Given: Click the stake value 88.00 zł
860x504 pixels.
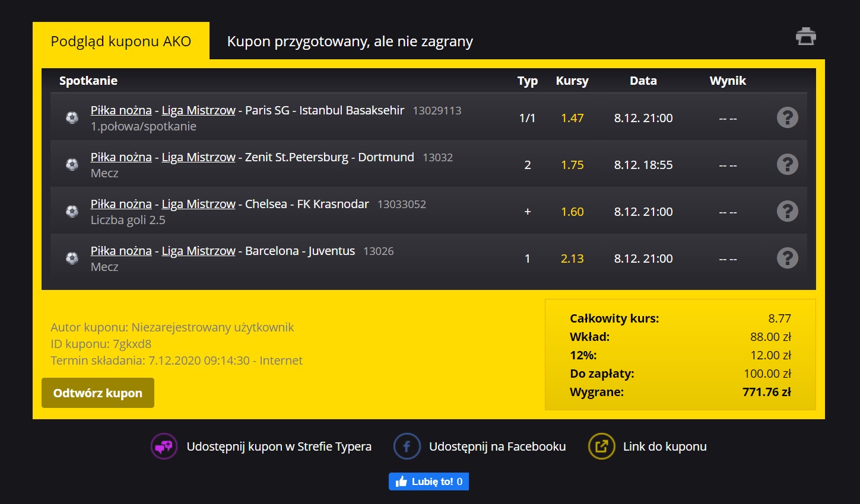Looking at the screenshot, I should point(770,337).
